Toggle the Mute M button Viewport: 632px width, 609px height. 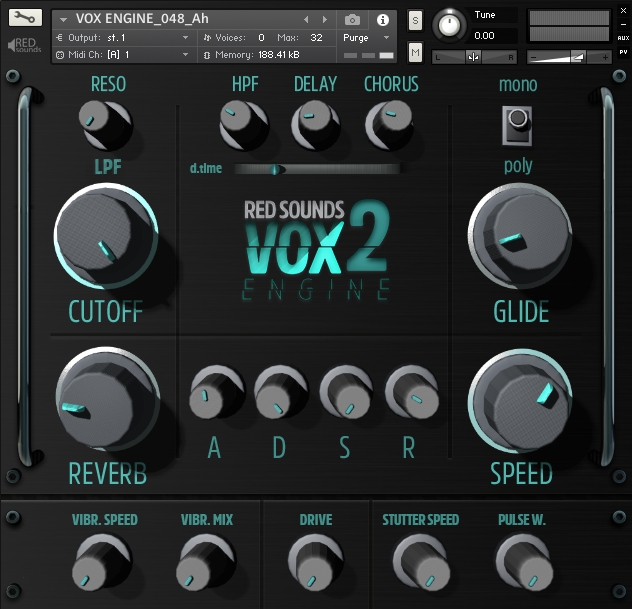(x=415, y=52)
